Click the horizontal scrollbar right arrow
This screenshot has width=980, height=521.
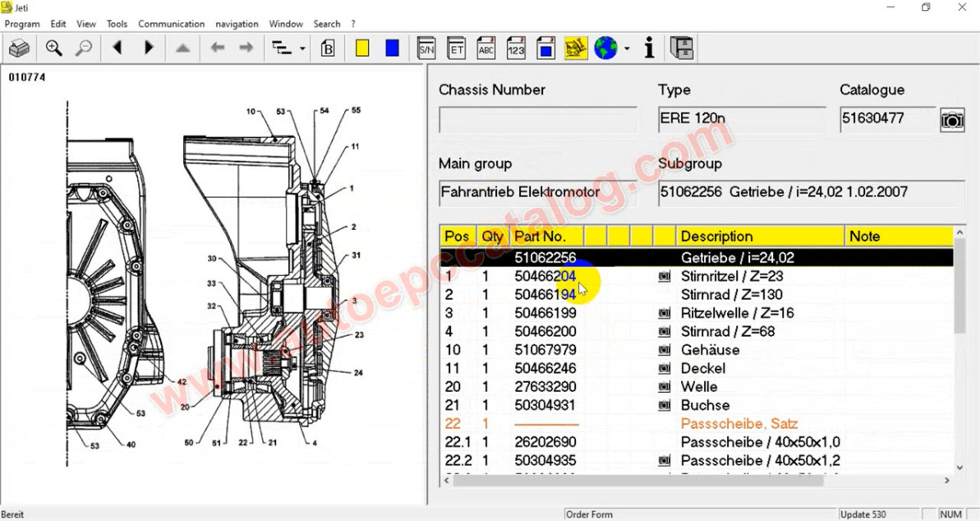click(947, 481)
